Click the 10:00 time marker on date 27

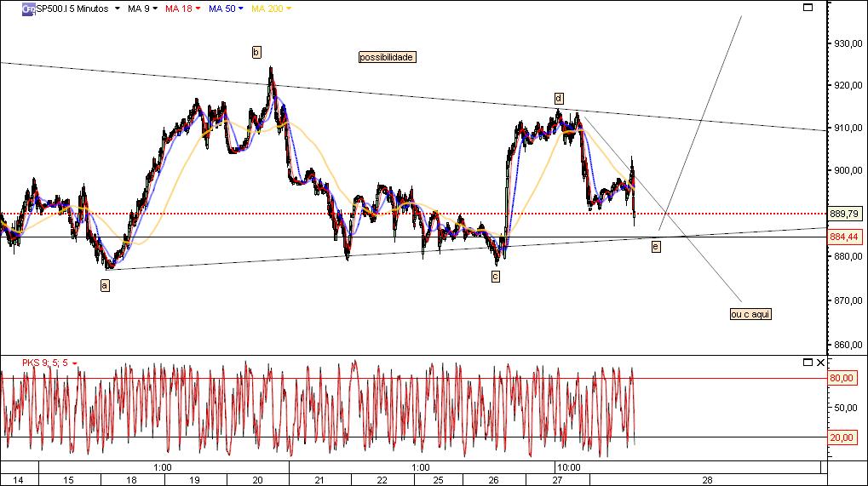tap(568, 467)
